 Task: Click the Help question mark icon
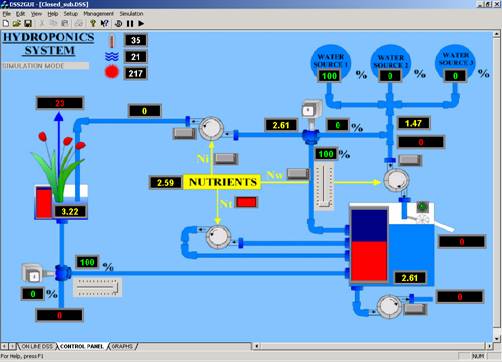tap(93, 23)
